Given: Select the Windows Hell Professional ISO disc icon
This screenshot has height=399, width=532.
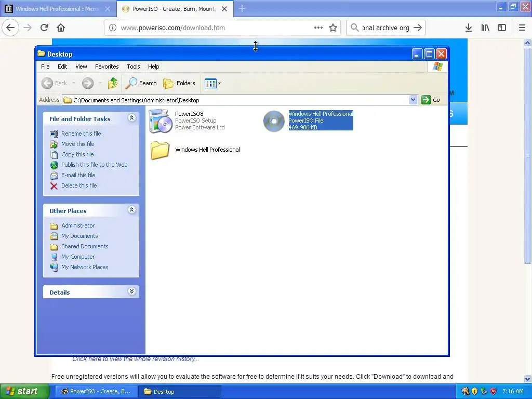Looking at the screenshot, I should tap(274, 121).
